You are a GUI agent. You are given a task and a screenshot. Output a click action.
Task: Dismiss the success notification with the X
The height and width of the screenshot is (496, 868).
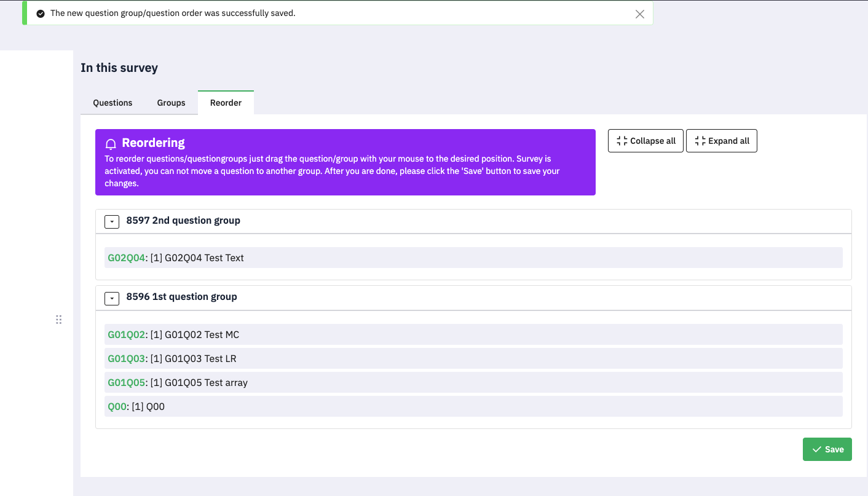tap(639, 14)
